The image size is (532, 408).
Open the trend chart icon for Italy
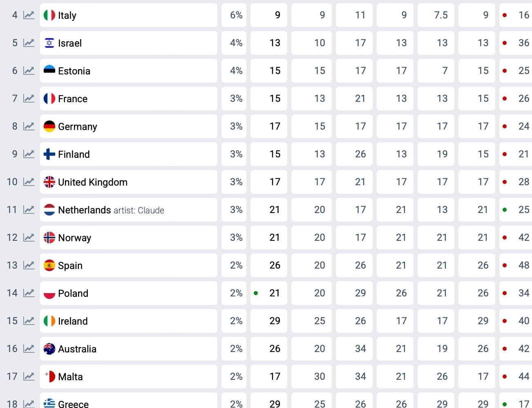click(x=29, y=15)
